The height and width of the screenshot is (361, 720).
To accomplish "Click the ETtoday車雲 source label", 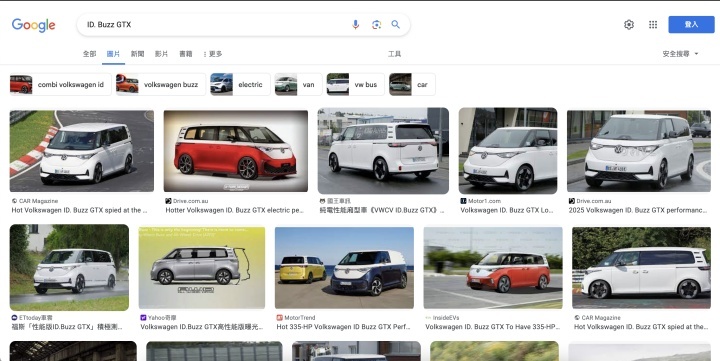I will coord(36,318).
